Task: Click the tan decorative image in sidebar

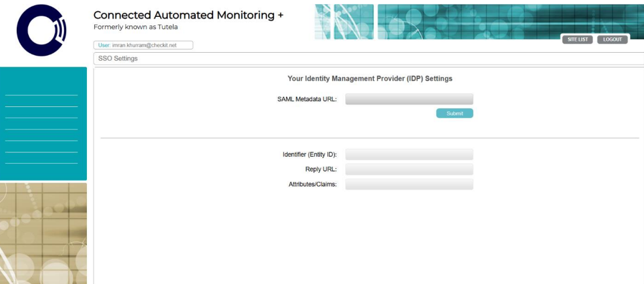Action: [43, 232]
